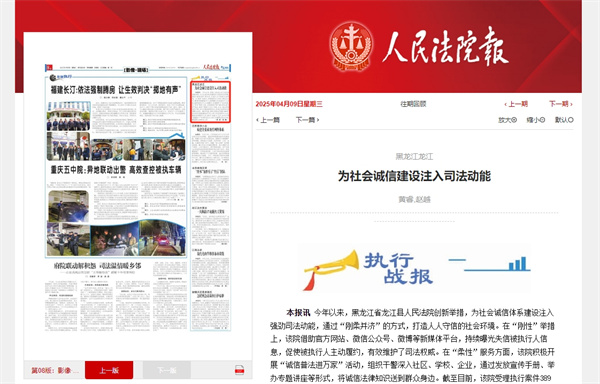Open 重庆五中院 headline article on page thumbnail

click(116, 169)
